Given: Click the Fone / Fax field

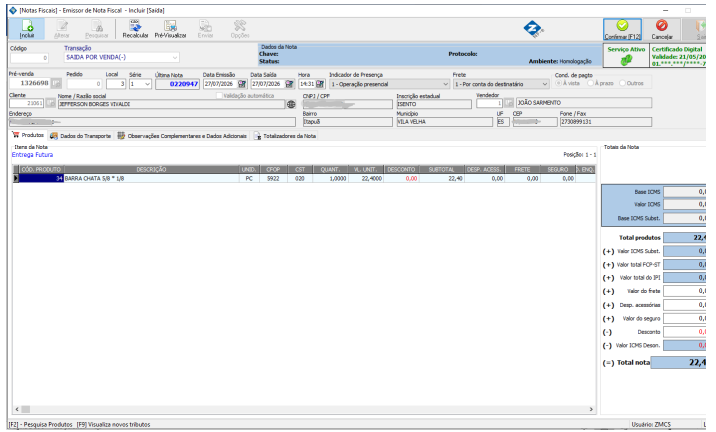Looking at the screenshot, I should (x=606, y=122).
